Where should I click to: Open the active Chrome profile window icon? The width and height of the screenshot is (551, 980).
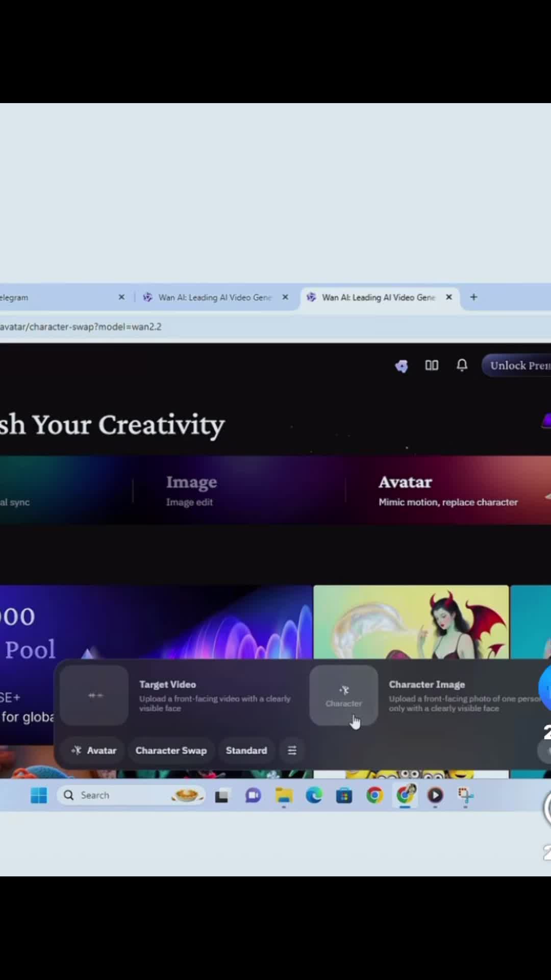(405, 795)
